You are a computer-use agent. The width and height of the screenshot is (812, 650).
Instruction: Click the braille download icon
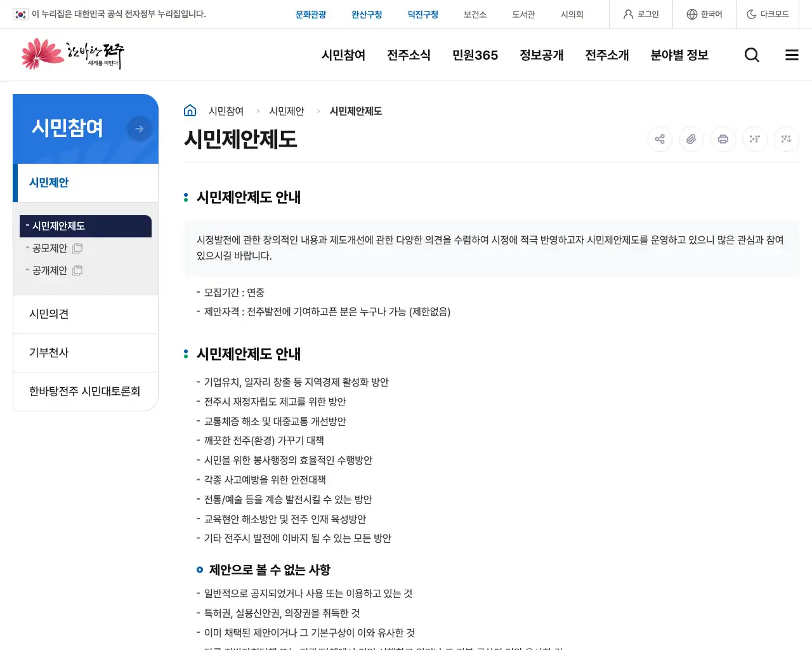point(787,139)
